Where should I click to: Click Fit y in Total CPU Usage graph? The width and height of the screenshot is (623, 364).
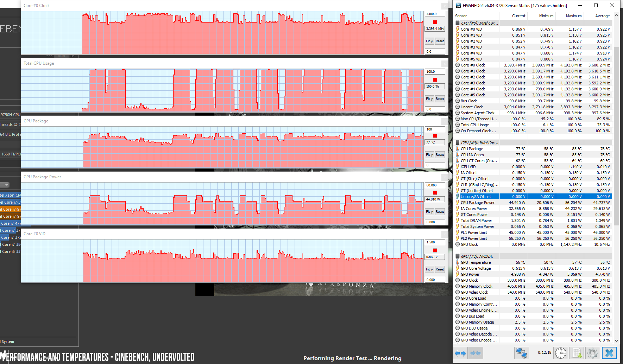(x=429, y=99)
